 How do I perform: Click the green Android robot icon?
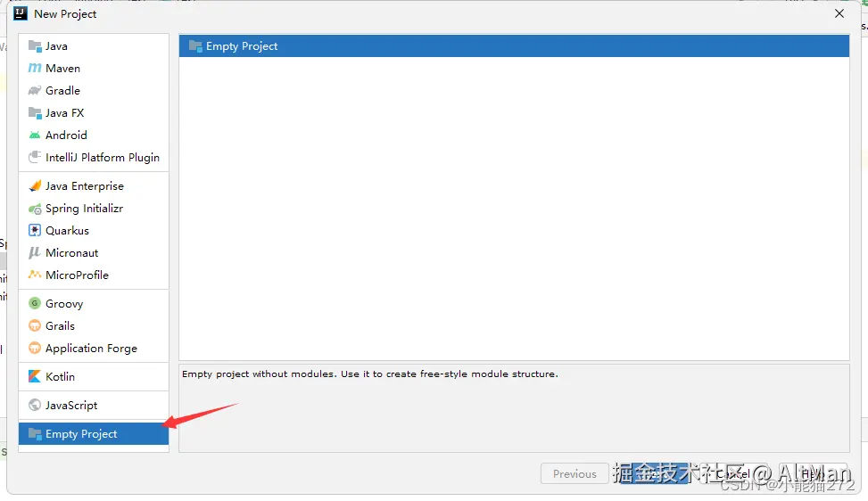coord(35,135)
